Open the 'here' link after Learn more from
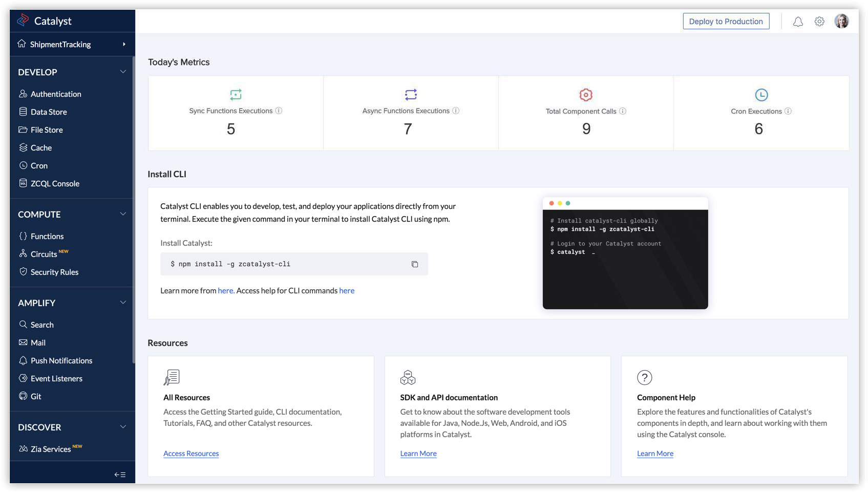Screen dimensions: 868x493 point(226,291)
